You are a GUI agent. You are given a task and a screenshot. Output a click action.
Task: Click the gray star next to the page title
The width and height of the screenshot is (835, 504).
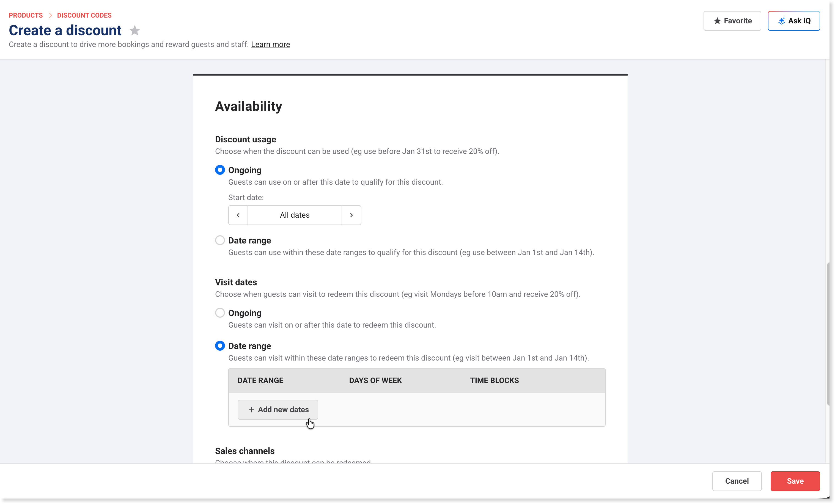134,31
